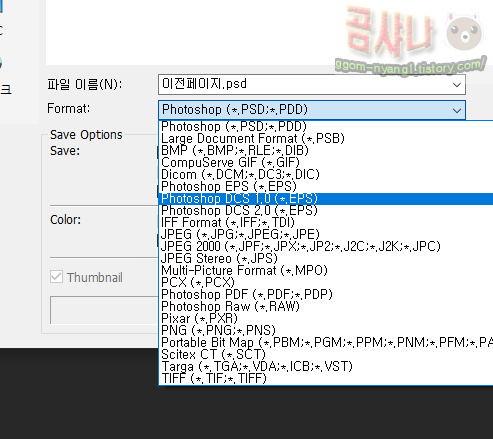Image resolution: width=493 pixels, height=439 pixels.
Task: Select TIFF (*.TIF;*.TIFF) format
Action: click(326, 379)
